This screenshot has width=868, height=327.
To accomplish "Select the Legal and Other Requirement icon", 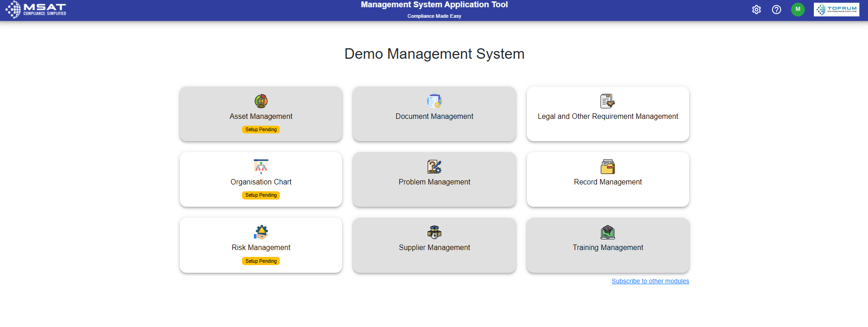I will click(x=607, y=101).
